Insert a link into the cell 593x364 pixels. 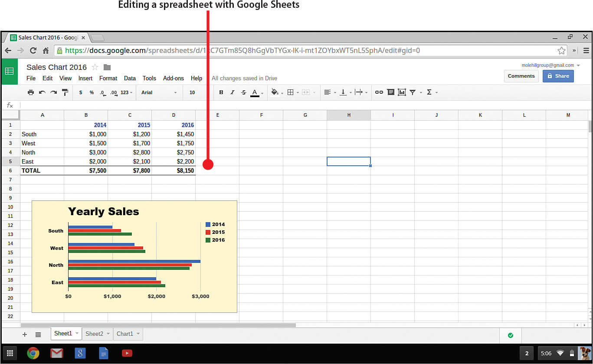point(379,92)
